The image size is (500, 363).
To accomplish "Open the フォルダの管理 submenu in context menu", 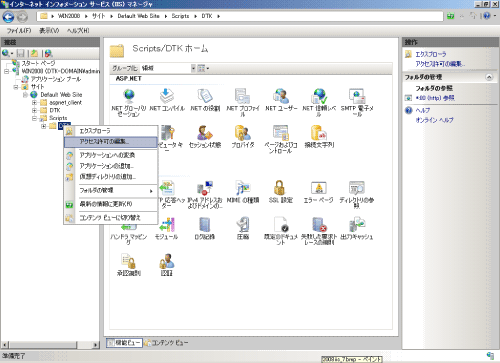I will (x=111, y=191).
